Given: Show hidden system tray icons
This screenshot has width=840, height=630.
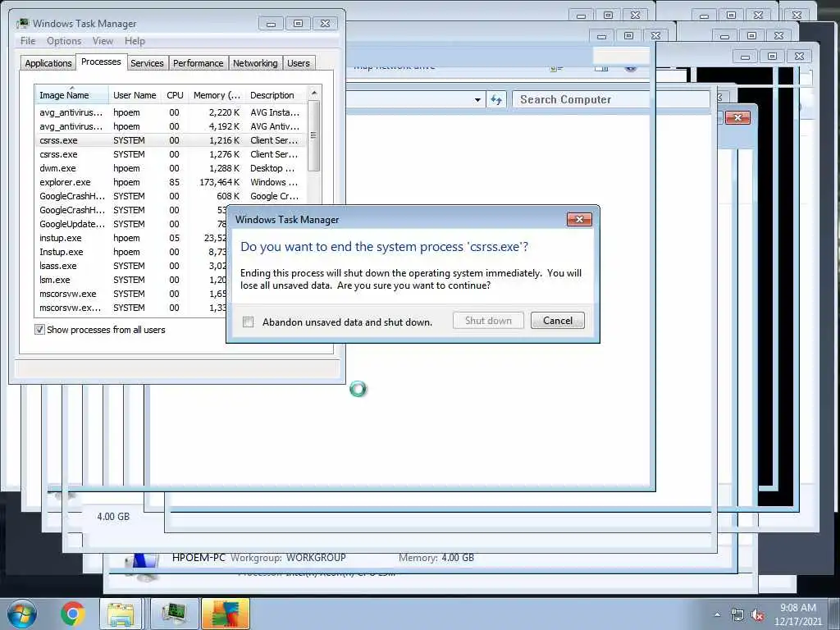Looking at the screenshot, I should tap(717, 614).
